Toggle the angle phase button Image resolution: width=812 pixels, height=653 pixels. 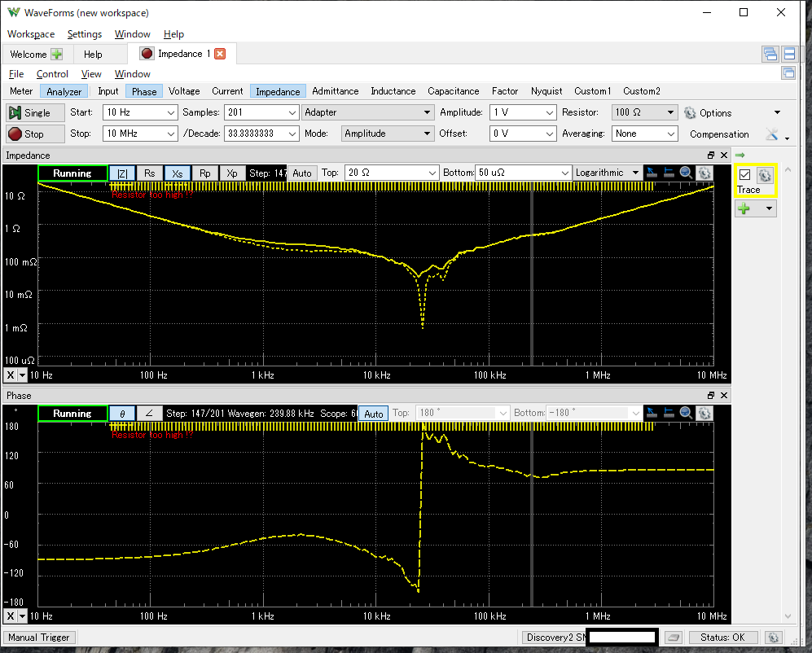(x=149, y=414)
